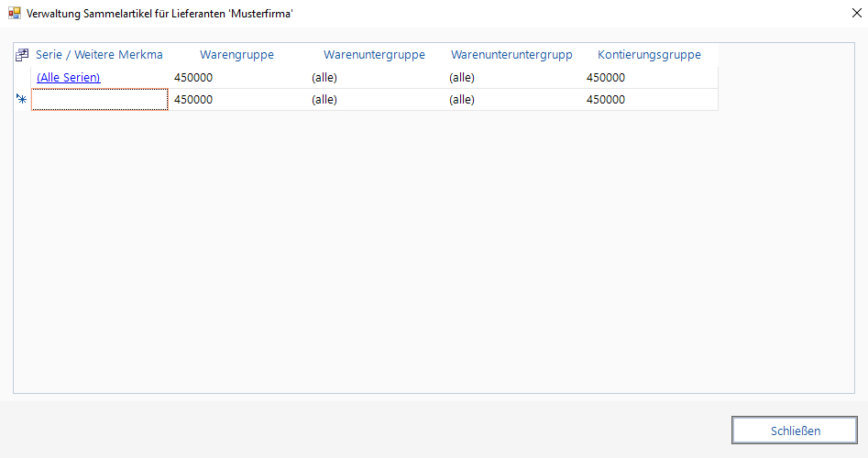Click the grid column chooser icon
Viewport: 868px width, 458px height.
22,55
